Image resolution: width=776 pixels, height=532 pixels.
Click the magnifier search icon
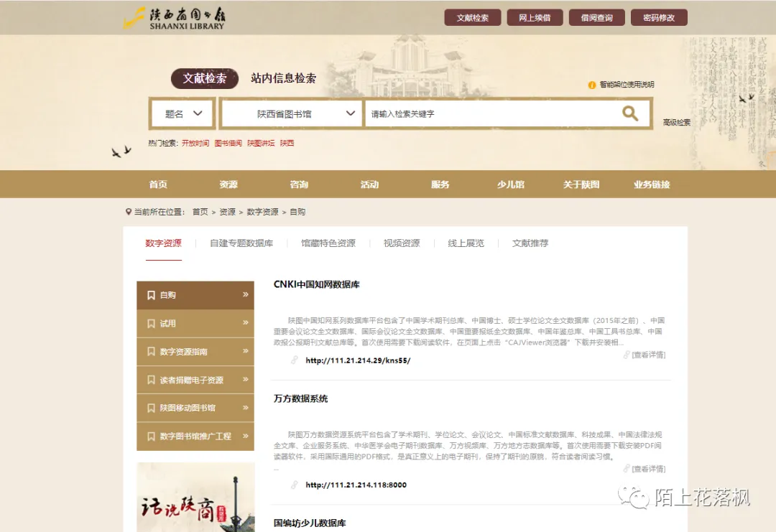[629, 113]
